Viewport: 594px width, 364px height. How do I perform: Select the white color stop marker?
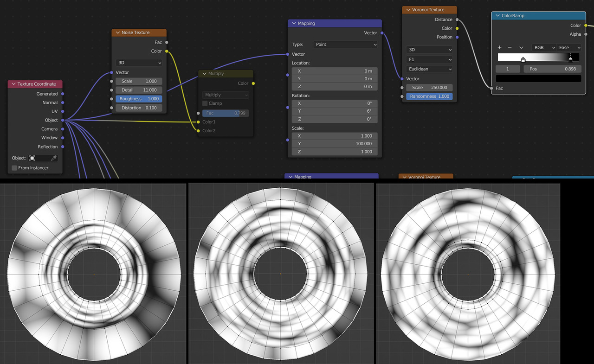point(523,59)
